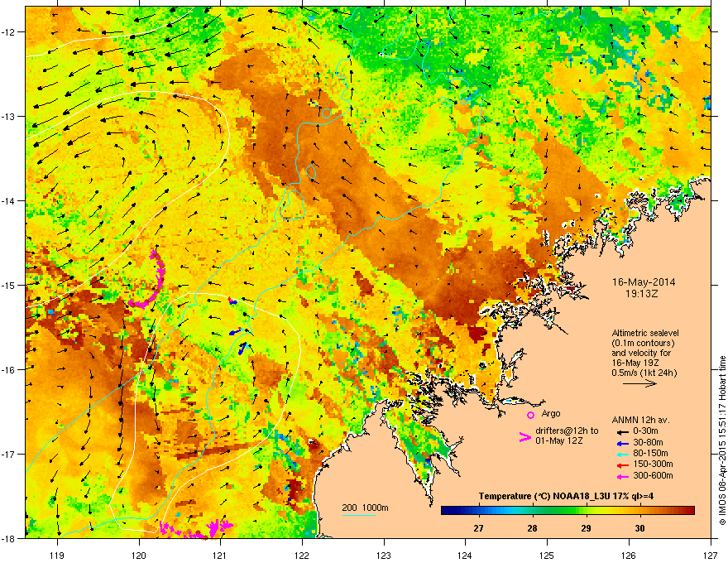Click latitude axis label -12

(8, 32)
